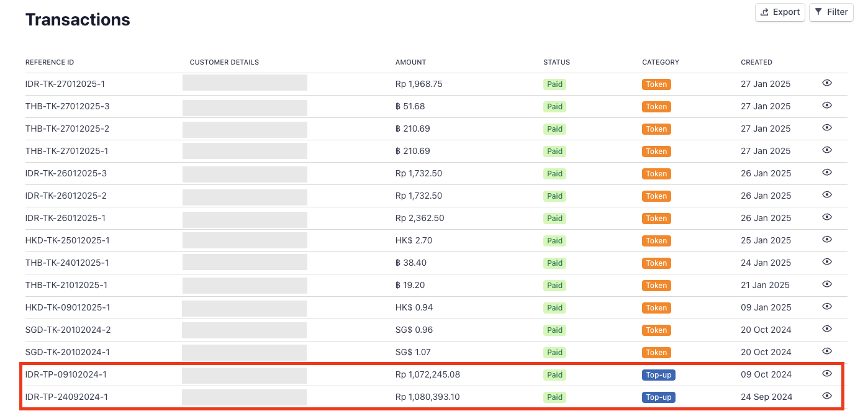This screenshot has height=416, width=868.
Task: Click Token category badge for HKD-TK-25012025-1
Action: (x=656, y=241)
